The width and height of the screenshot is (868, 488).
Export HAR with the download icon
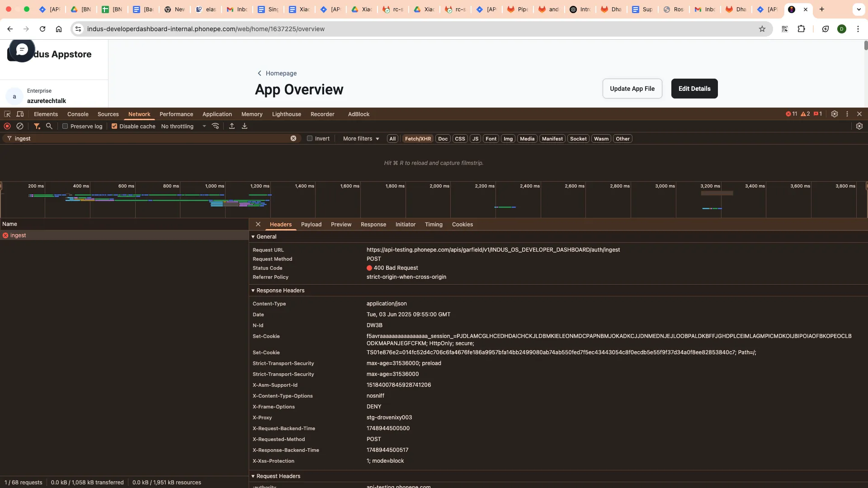point(245,127)
